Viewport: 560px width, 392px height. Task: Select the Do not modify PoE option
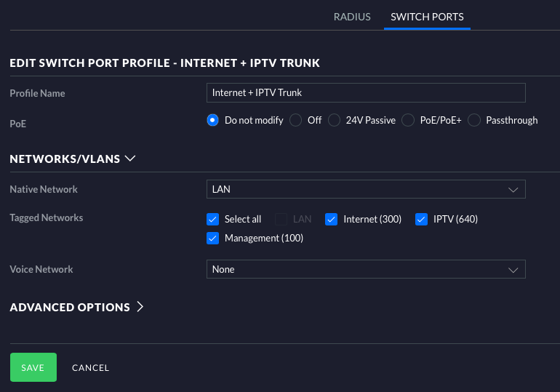tap(213, 121)
